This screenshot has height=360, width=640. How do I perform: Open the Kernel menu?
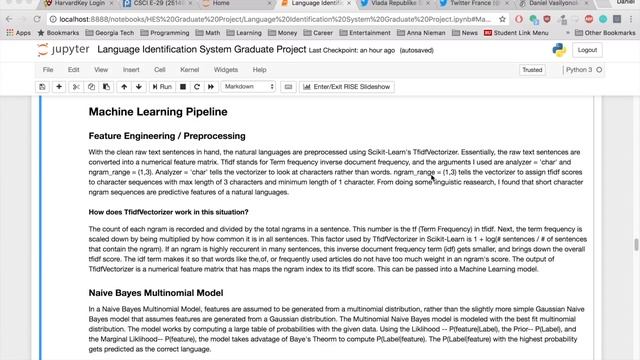click(x=189, y=70)
